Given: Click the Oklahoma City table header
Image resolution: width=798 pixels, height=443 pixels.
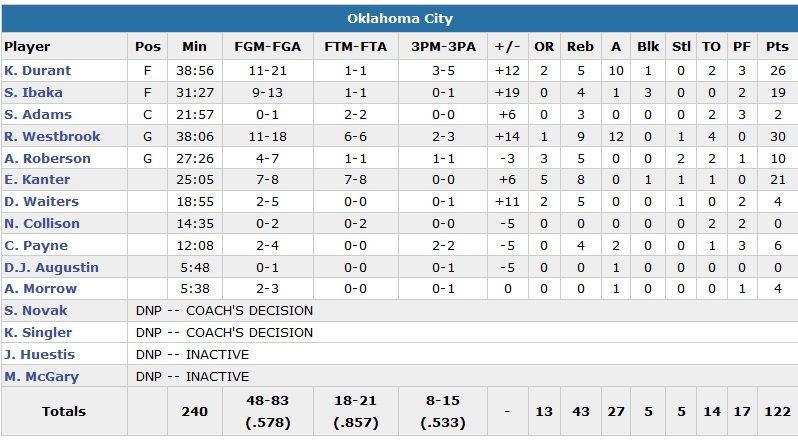Looking at the screenshot, I should pyautogui.click(x=399, y=19).
